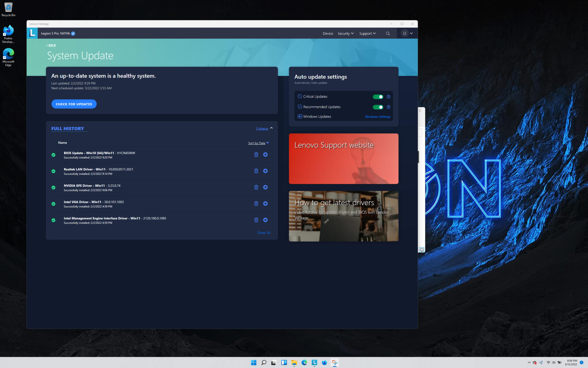
Task: Open Widgets from taskbar
Action: coord(284,362)
